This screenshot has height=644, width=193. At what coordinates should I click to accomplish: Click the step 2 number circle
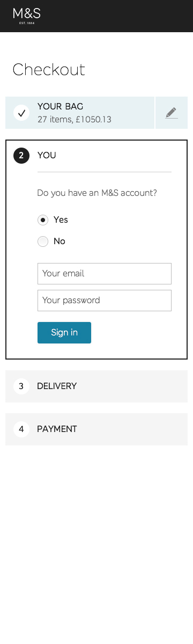[21, 156]
